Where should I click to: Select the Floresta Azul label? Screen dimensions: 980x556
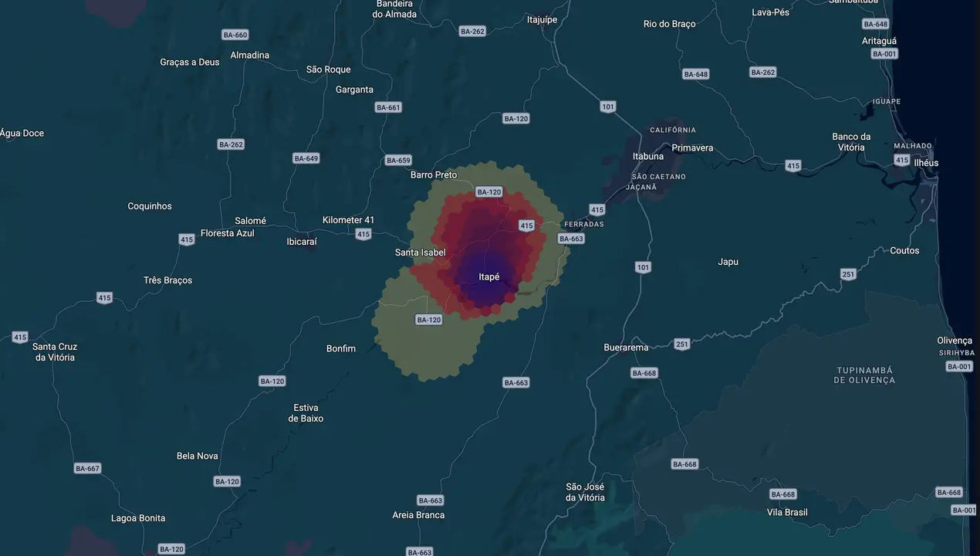point(228,232)
